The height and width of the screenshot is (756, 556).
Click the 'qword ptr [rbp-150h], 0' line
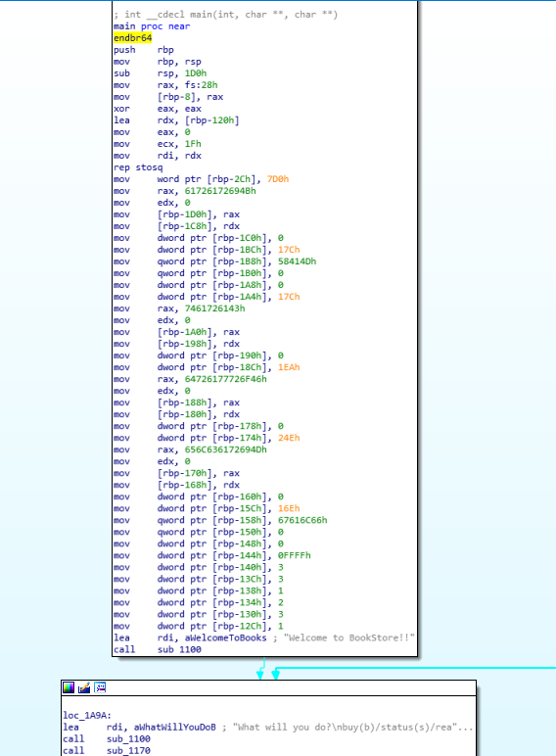tap(199, 532)
